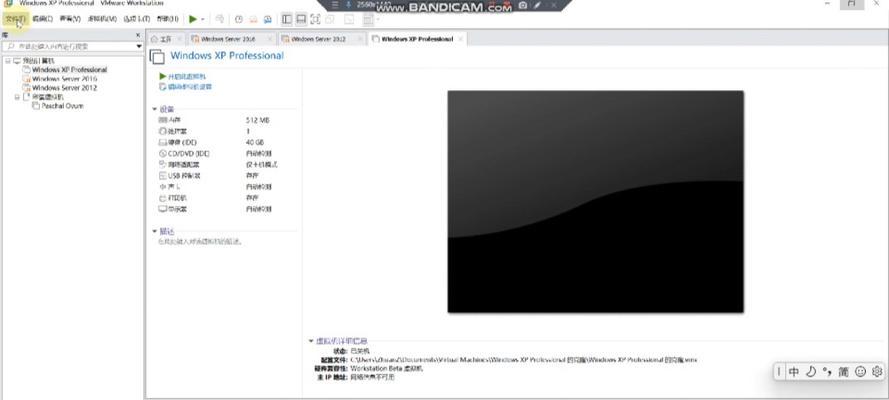Toggle the IME Chinese mode 中 button
Image resolution: width=889 pixels, height=400 pixels.
[x=794, y=372]
